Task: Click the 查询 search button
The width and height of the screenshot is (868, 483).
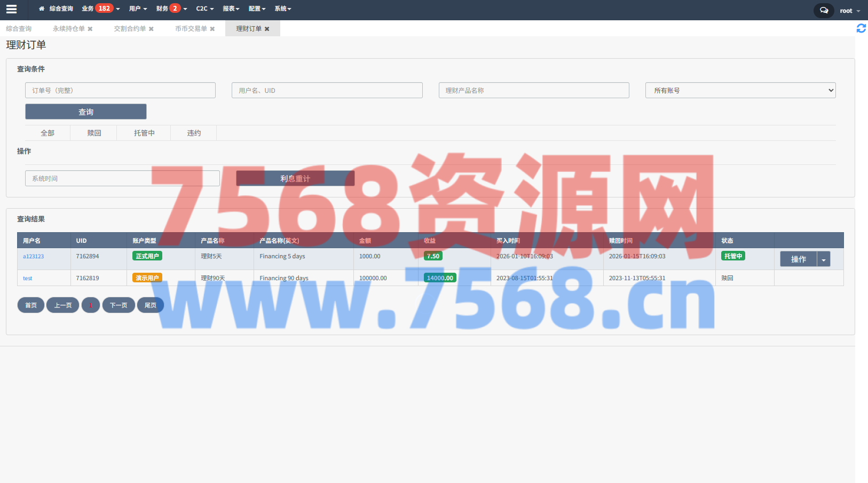Action: [x=86, y=112]
